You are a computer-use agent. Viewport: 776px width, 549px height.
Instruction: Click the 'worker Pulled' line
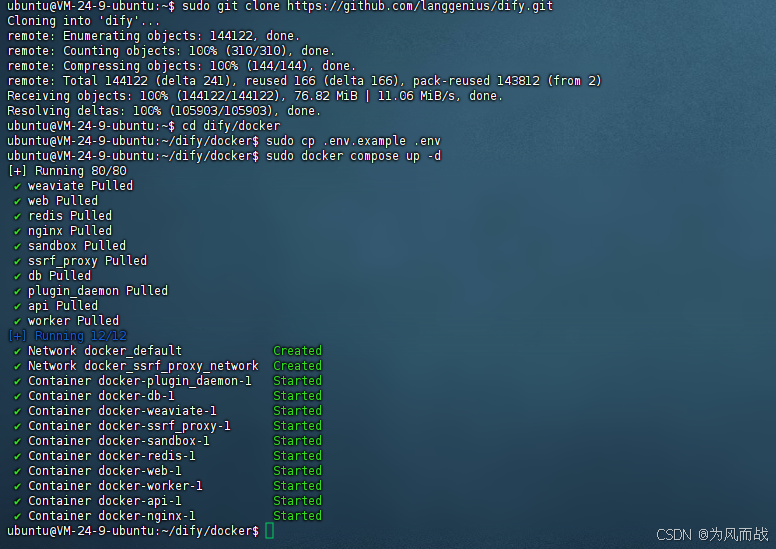(66, 321)
